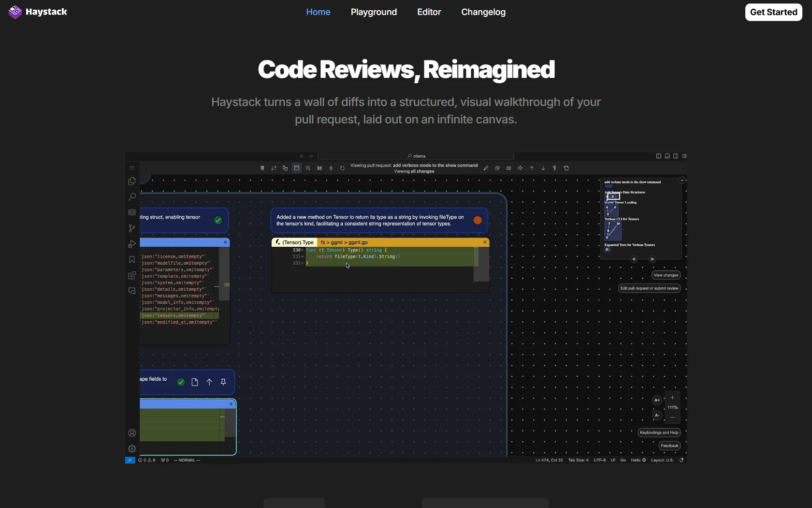Toggle green checkmark on tensor struct card
812x508 pixels.
(218, 220)
